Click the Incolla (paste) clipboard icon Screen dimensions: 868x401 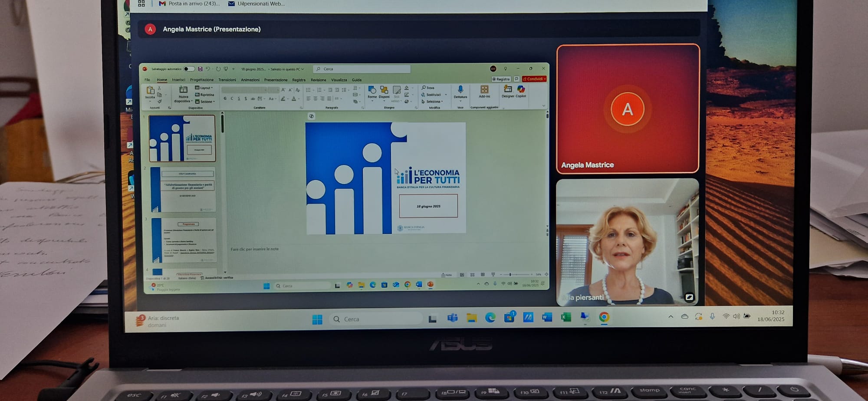tap(150, 90)
